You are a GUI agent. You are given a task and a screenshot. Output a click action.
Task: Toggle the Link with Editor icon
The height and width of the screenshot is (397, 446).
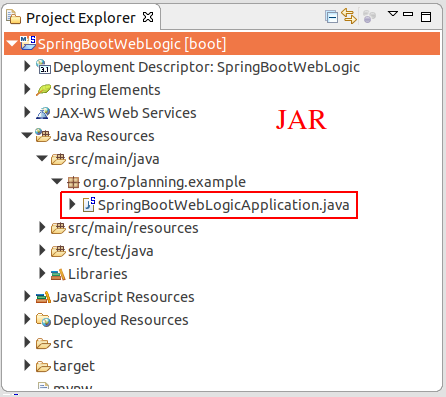[349, 16]
